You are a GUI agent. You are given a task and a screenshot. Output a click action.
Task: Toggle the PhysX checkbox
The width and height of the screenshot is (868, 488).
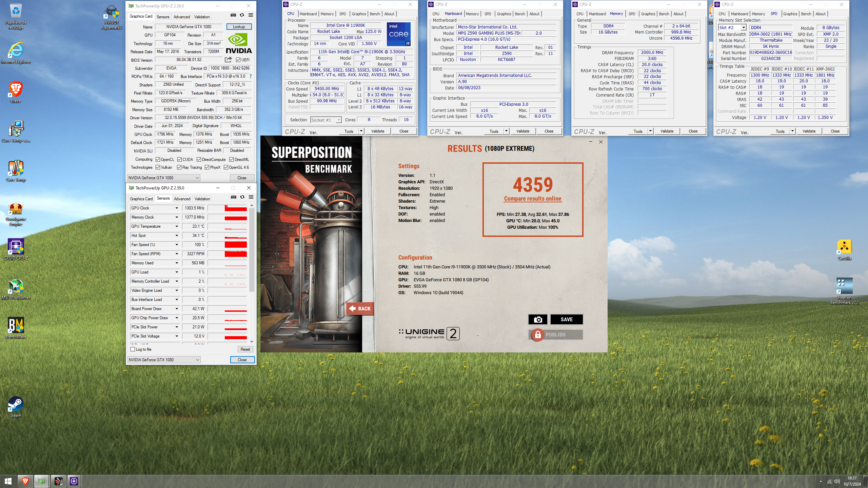207,167
